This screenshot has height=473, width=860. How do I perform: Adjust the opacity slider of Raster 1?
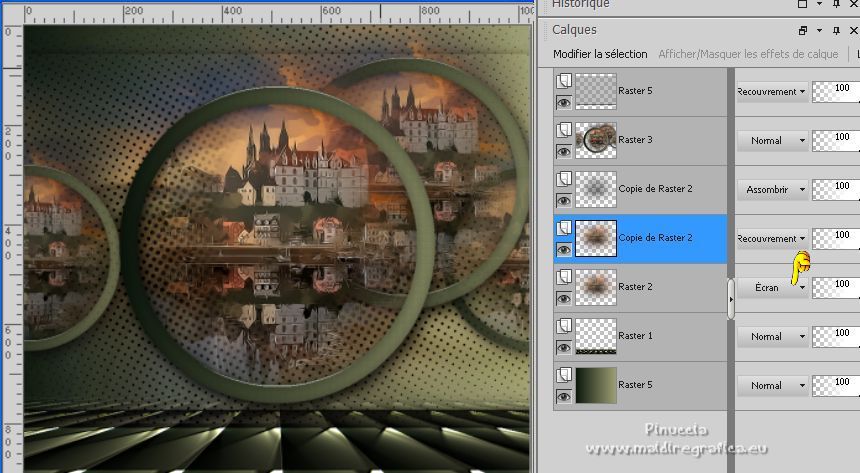(836, 336)
